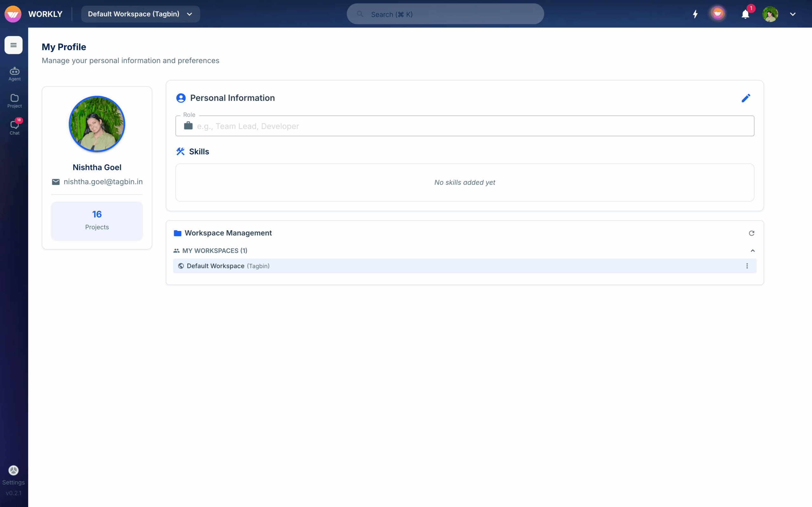
Task: Open the hamburger menu button
Action: [13, 45]
